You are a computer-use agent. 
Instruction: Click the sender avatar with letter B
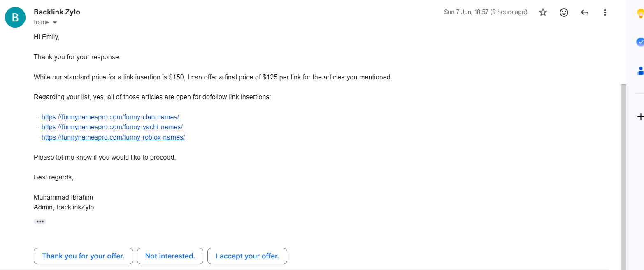point(15,17)
